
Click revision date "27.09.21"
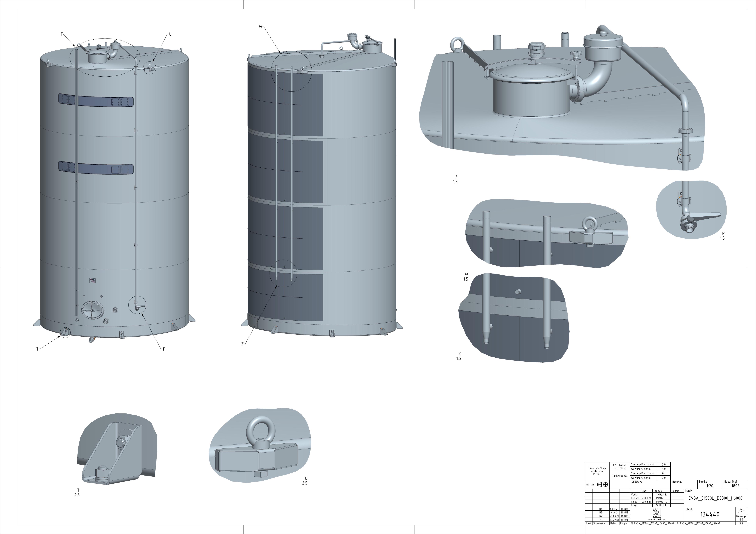click(614, 516)
